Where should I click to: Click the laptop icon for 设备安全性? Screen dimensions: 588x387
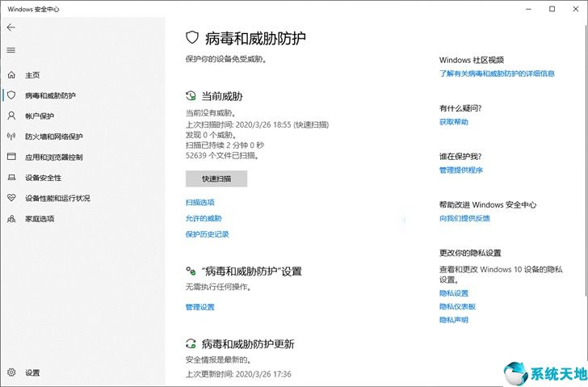point(11,178)
